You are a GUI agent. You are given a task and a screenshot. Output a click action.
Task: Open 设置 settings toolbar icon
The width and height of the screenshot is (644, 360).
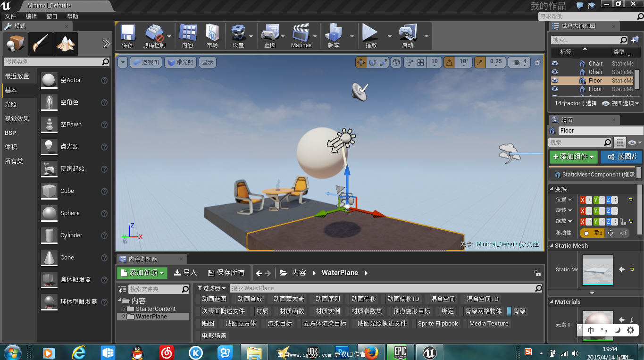(238, 35)
